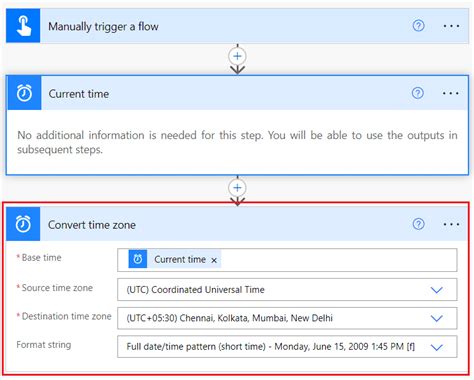Viewport: 474px width, 380px height.
Task: Expand the Source time zone dropdown
Action: click(x=436, y=290)
